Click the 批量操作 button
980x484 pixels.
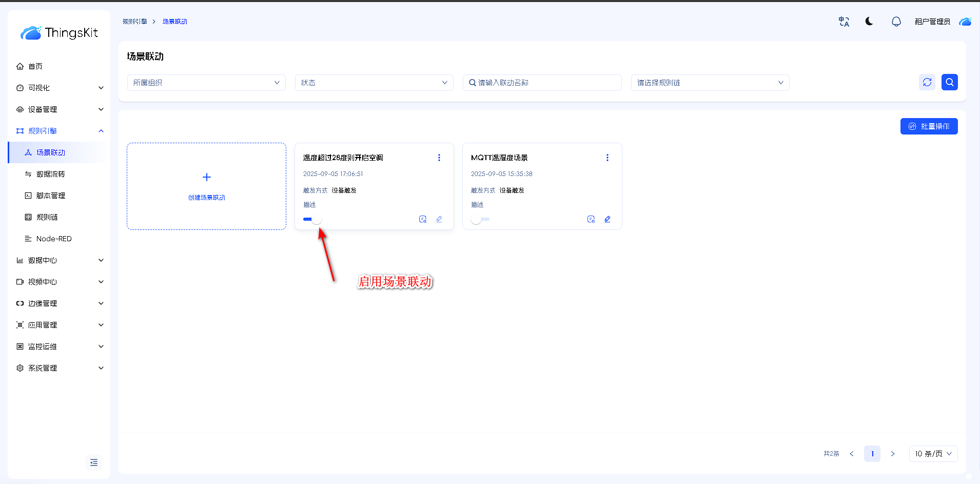coord(929,126)
